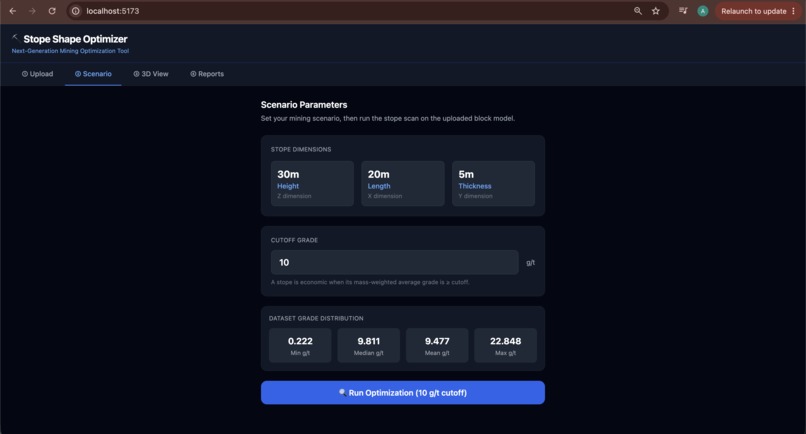Viewport: 806px width, 434px height.
Task: Click the DATASET GRADE DISTRIBUTION label
Action: (x=316, y=318)
